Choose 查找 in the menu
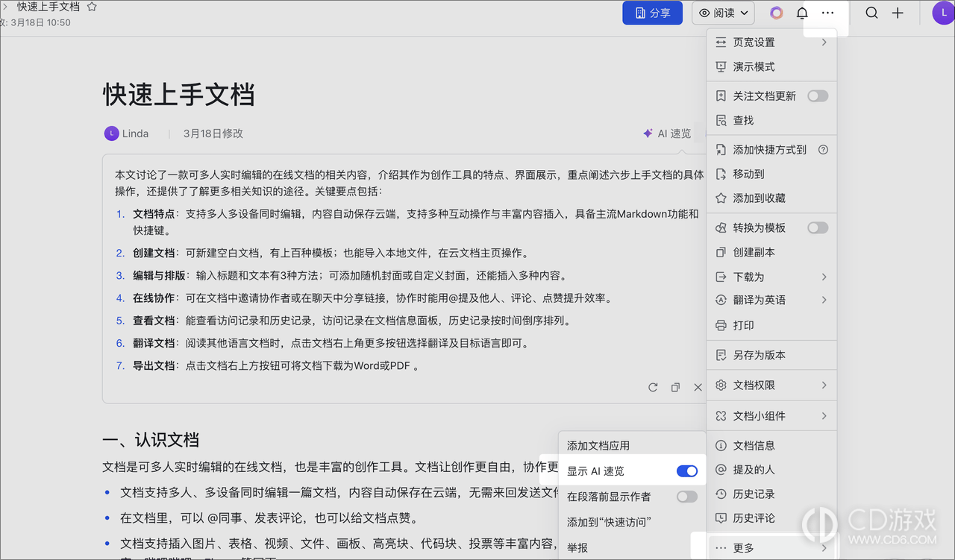Viewport: 955px width, 560px height. [771, 120]
